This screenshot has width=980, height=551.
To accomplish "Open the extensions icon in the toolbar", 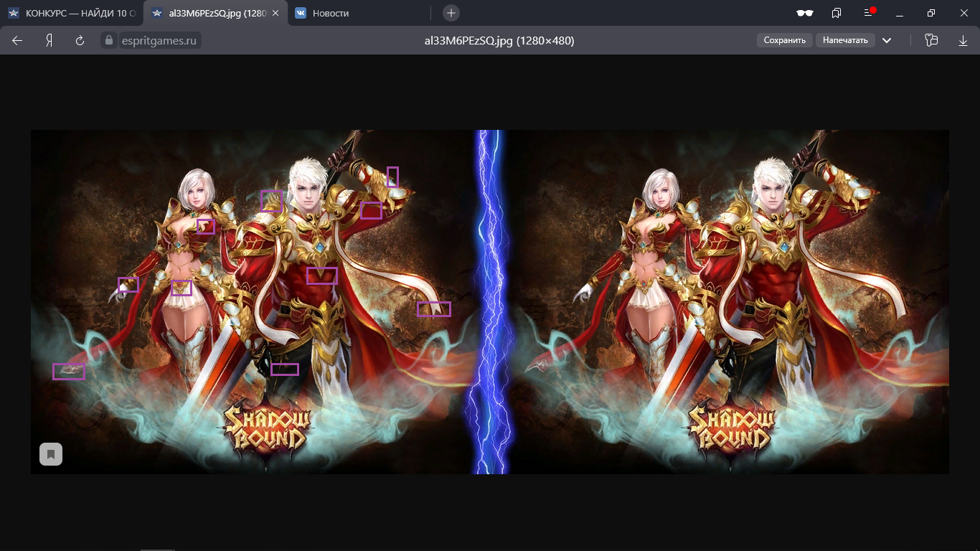I will [x=931, y=40].
